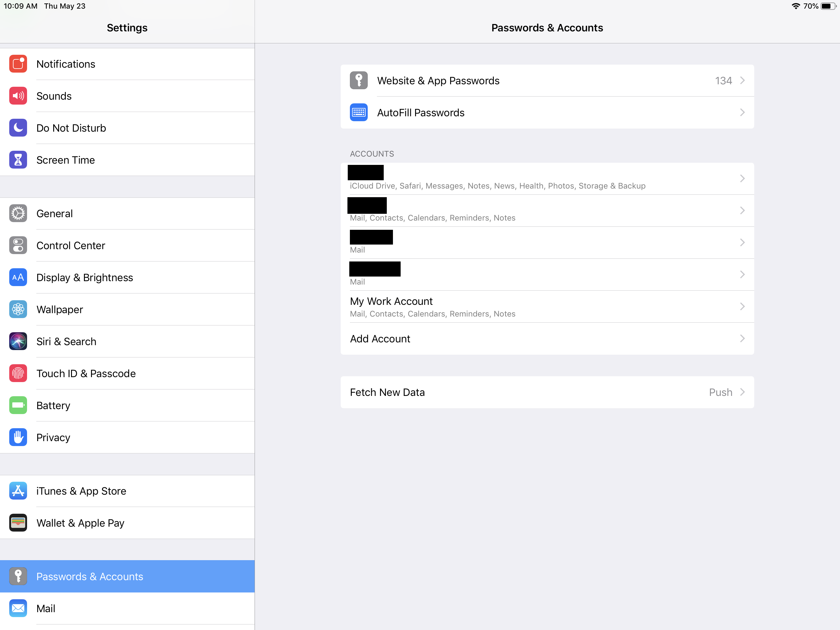Open iTunes & App Store settings
The height and width of the screenshot is (630, 840).
(x=81, y=491)
